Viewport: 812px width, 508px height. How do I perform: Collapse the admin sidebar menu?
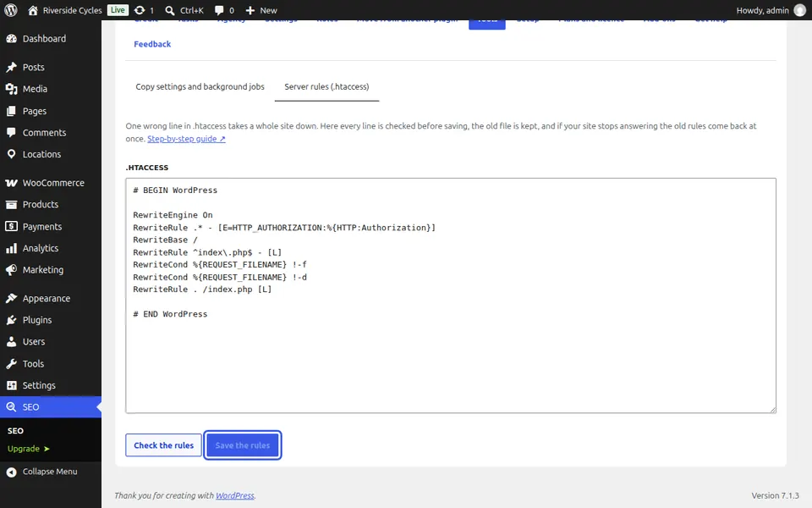coord(42,472)
